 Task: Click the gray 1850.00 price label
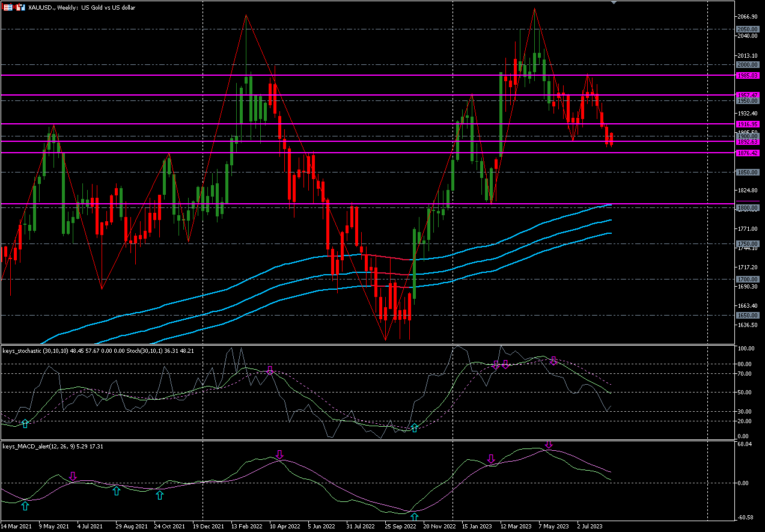click(748, 173)
